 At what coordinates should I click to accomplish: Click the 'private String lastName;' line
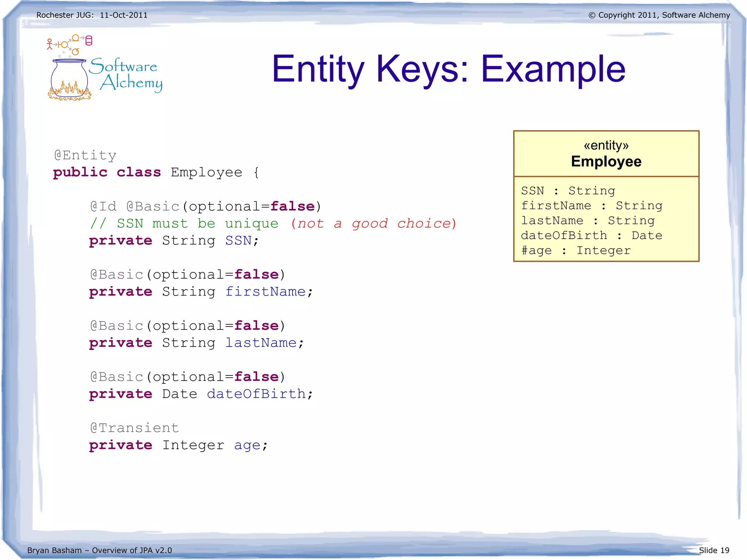click(x=196, y=343)
